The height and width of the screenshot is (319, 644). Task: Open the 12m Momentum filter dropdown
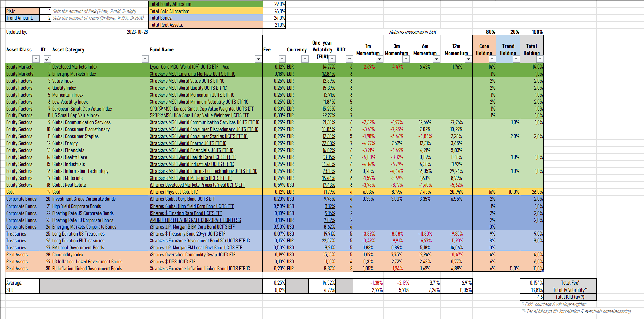point(468,59)
